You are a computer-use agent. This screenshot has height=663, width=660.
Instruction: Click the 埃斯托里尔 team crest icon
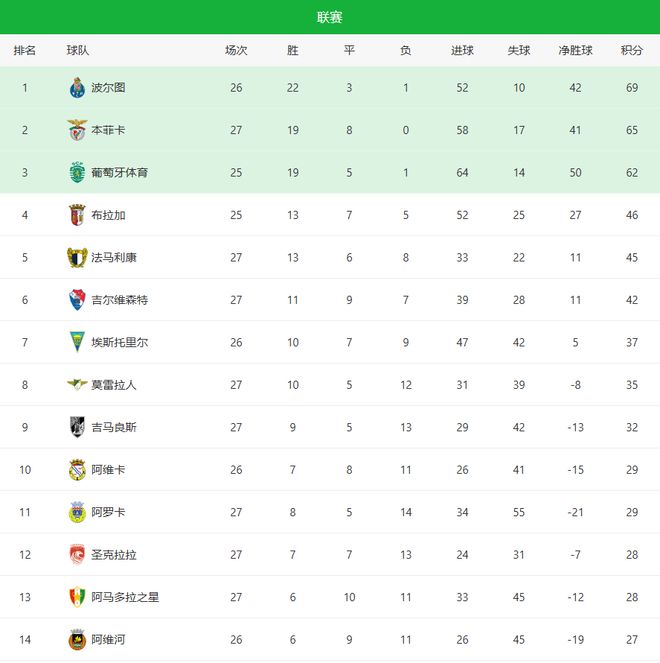[x=77, y=342]
